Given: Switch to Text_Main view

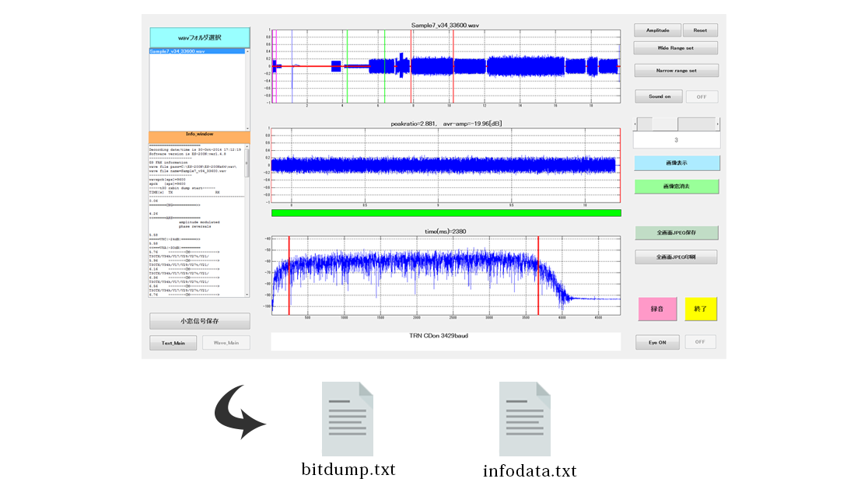Looking at the screenshot, I should [173, 342].
